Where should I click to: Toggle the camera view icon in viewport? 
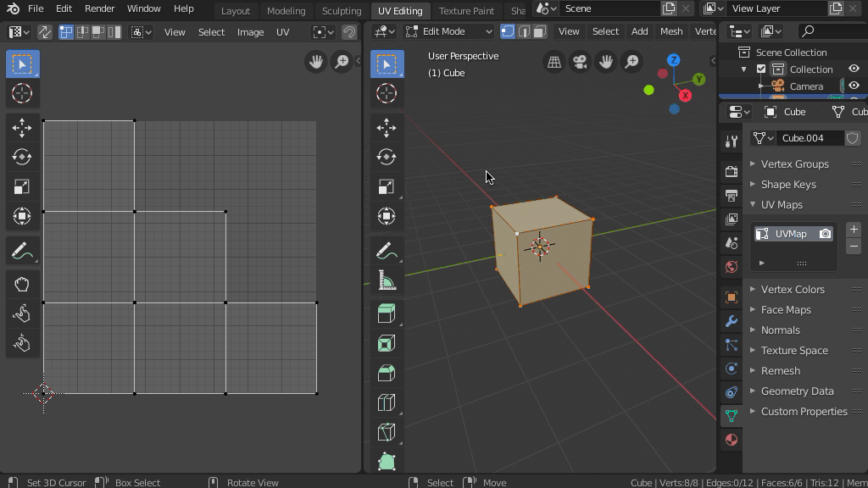(580, 62)
